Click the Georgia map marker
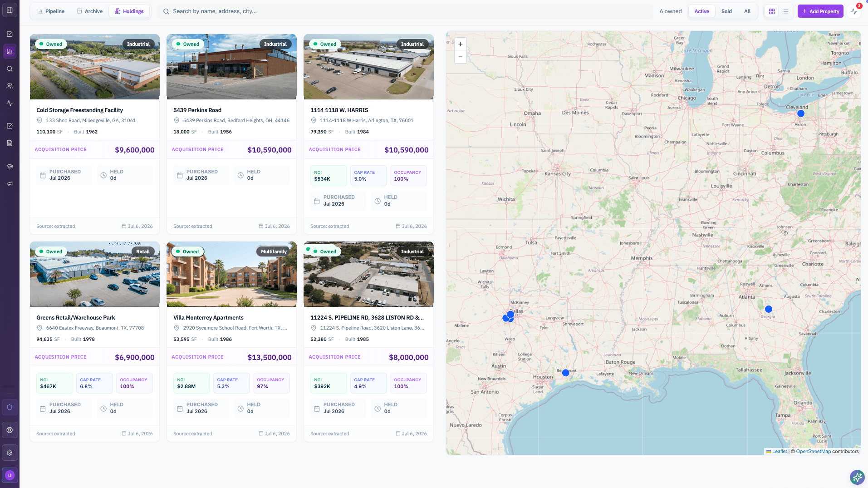Viewport: 868px width, 488px height. point(769,309)
